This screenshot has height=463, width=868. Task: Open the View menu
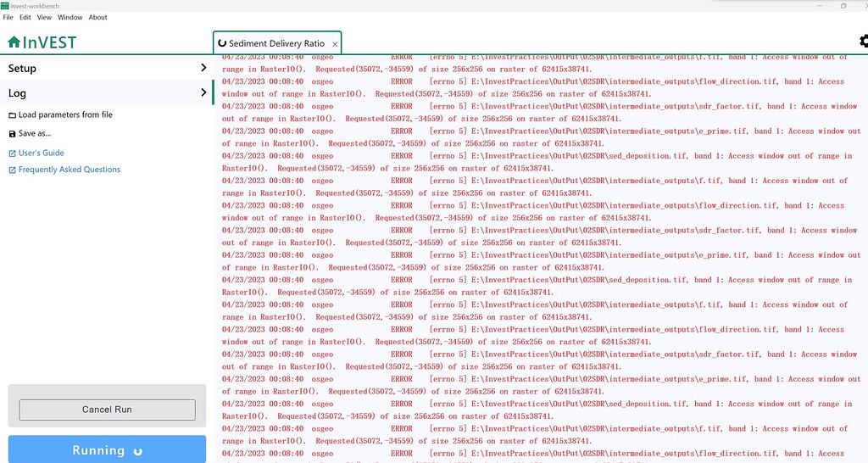[x=44, y=17]
